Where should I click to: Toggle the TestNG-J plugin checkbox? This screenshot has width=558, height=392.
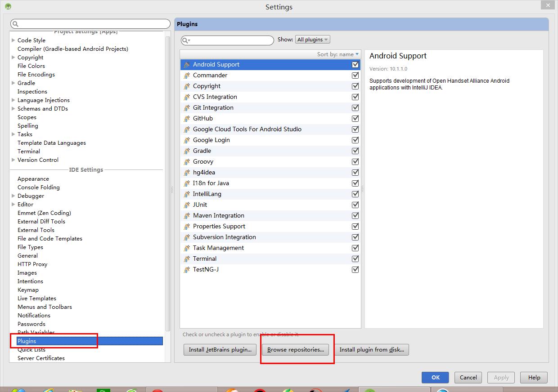355,269
